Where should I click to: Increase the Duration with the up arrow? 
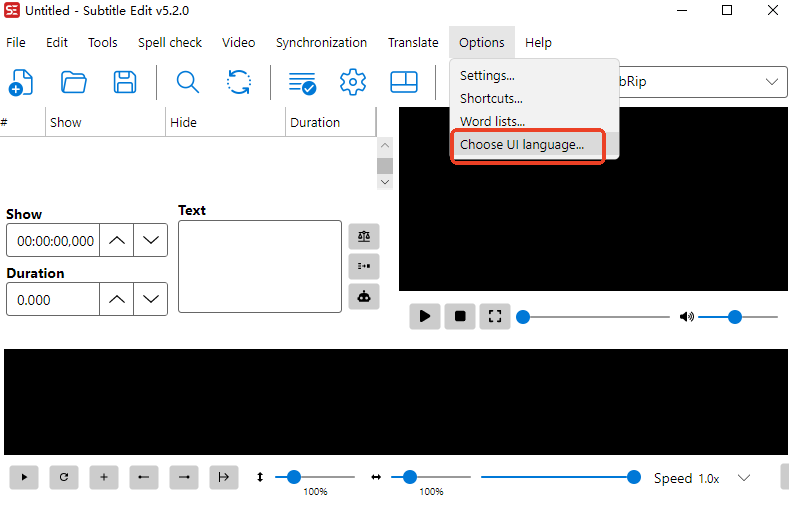click(117, 299)
